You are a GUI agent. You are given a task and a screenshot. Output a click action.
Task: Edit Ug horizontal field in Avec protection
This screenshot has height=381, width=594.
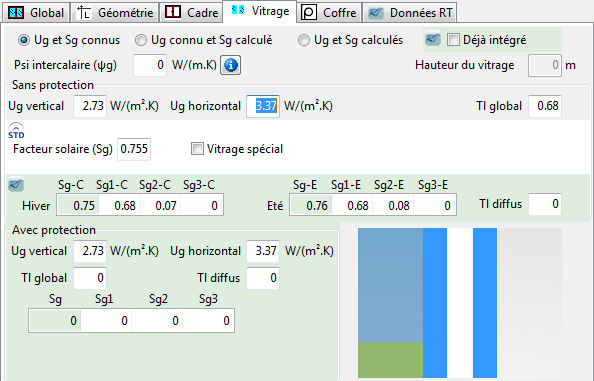pyautogui.click(x=263, y=251)
